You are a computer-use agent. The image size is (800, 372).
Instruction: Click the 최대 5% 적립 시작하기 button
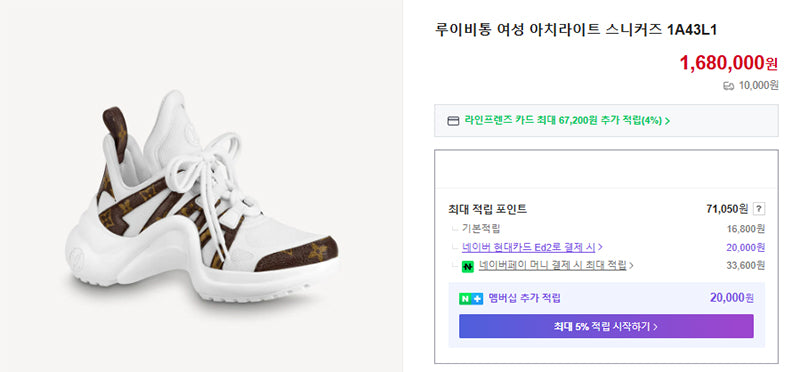click(606, 326)
